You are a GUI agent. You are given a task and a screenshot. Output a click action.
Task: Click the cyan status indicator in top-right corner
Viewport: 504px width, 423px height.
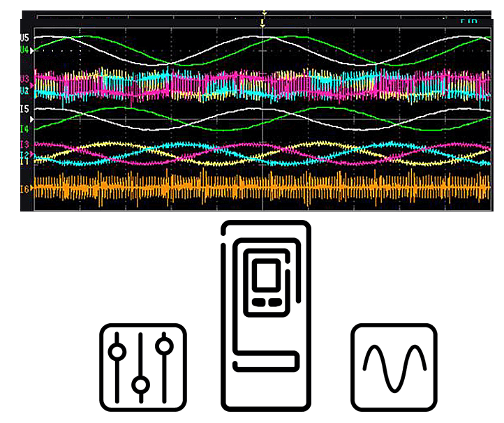[468, 22]
